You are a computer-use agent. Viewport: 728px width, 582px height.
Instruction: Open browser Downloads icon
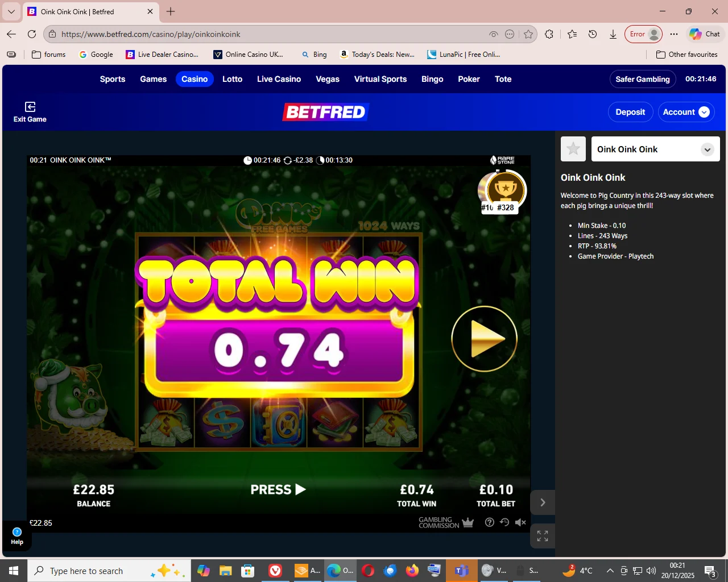pos(613,34)
